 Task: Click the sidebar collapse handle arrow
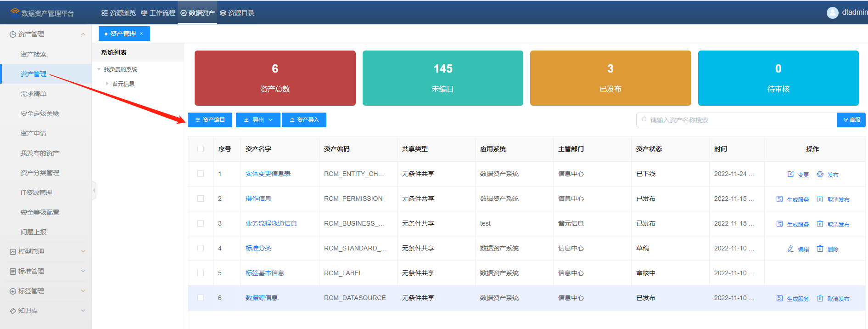(94, 190)
